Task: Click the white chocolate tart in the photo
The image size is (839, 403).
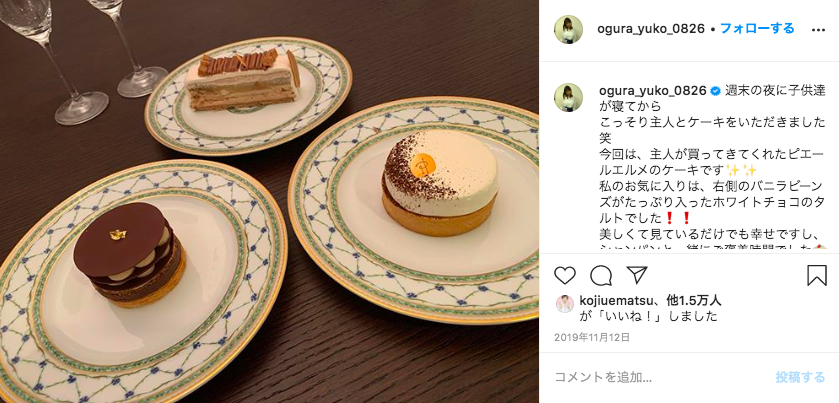Action: click(440, 182)
